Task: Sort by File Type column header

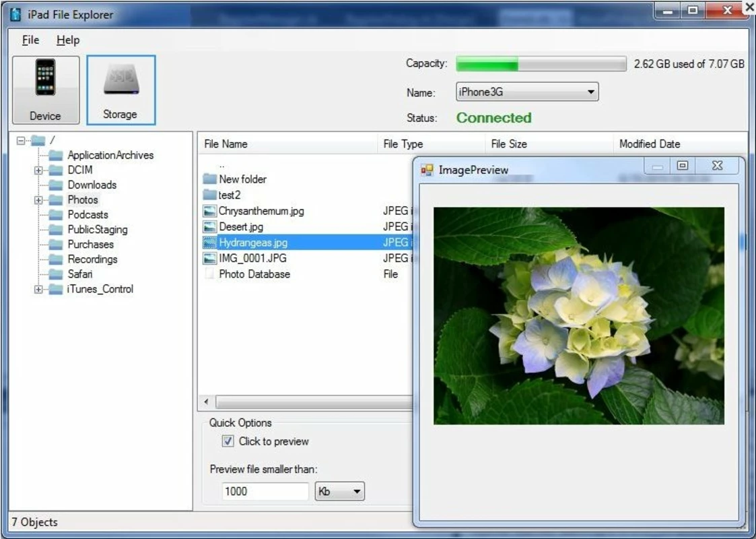Action: point(431,144)
